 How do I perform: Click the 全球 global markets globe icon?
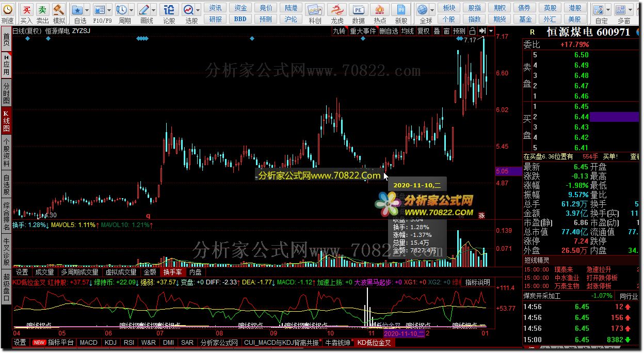click(423, 10)
